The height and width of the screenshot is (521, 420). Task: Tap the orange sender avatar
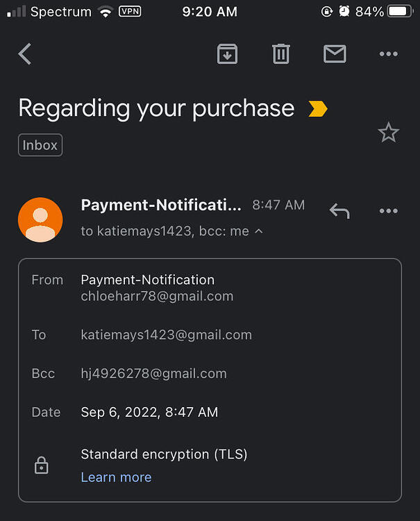40,220
